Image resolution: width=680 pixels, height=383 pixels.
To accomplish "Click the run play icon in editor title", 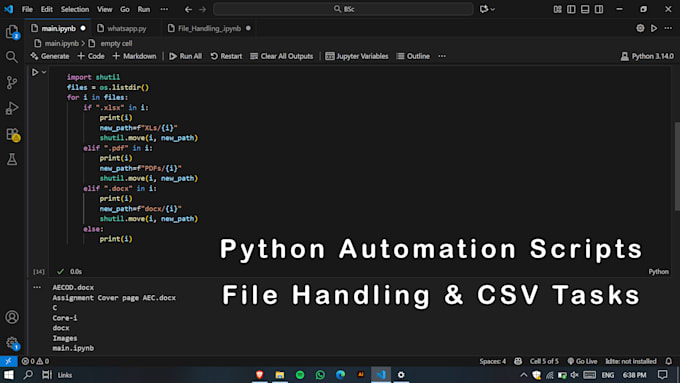I will pyautogui.click(x=654, y=28).
